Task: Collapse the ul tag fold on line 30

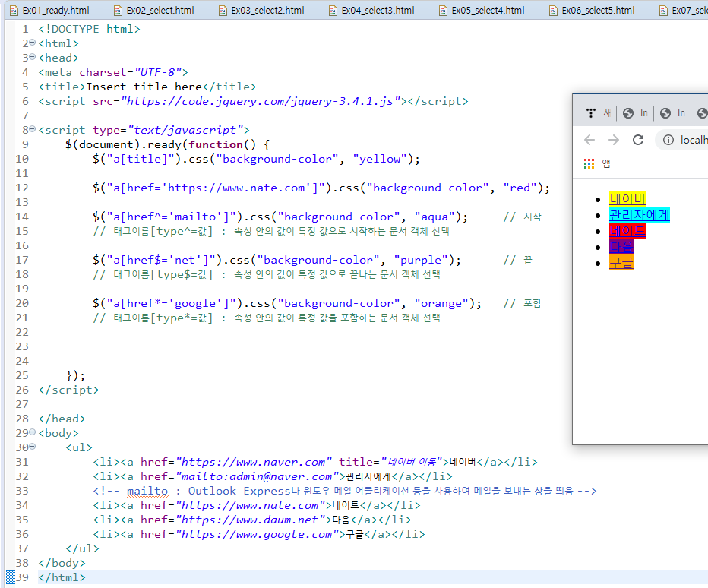Action: point(33,447)
